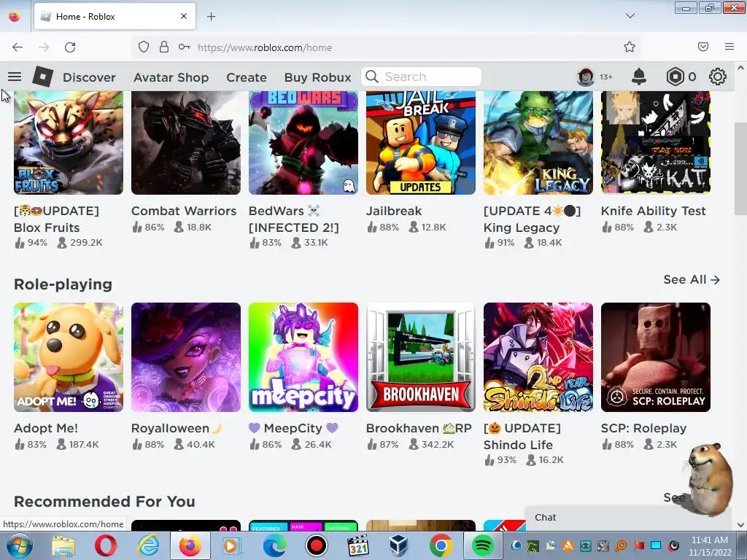Open the Blox Fruits thumbnail
This screenshot has width=747, height=560.
(69, 142)
